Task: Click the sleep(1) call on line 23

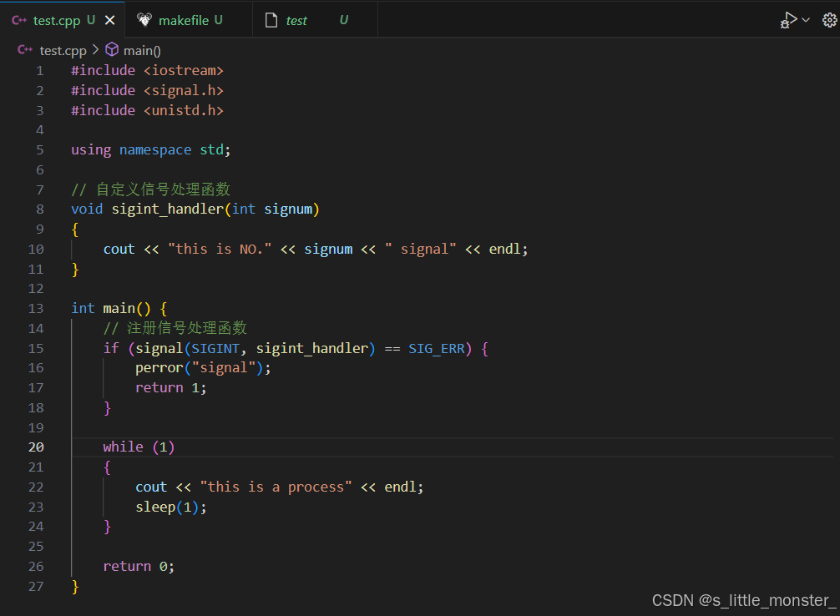Action: click(170, 507)
